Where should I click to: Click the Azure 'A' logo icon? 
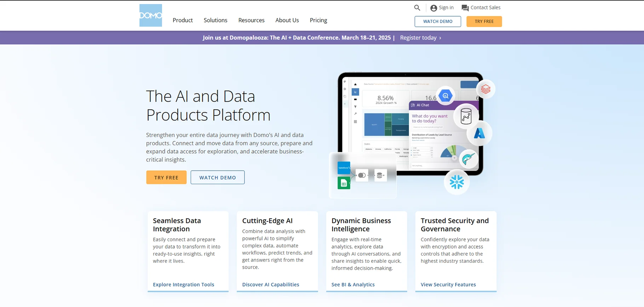click(479, 133)
